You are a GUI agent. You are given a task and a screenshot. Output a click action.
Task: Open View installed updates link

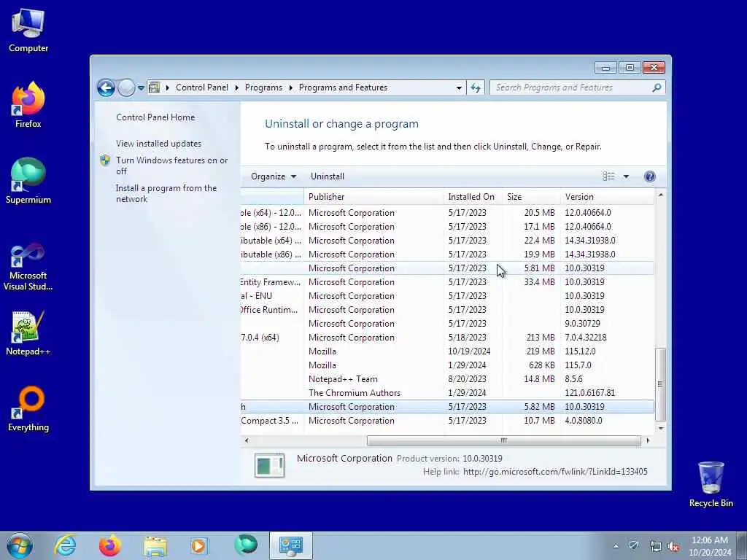pyautogui.click(x=158, y=144)
